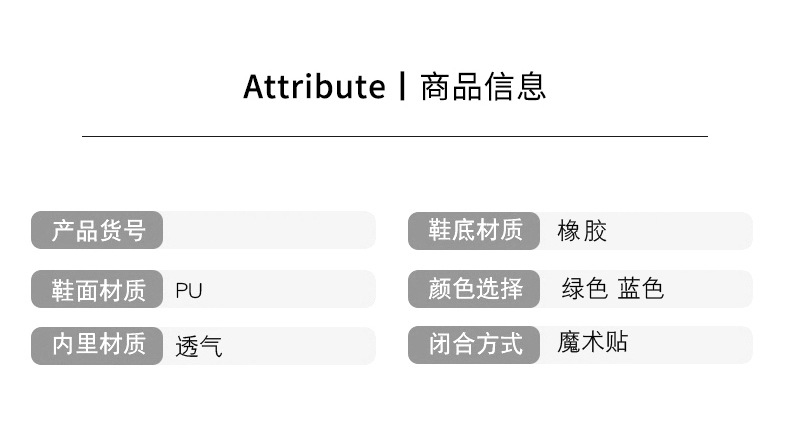
Task: Select the 鞋面材质 label badge
Action: tap(97, 290)
